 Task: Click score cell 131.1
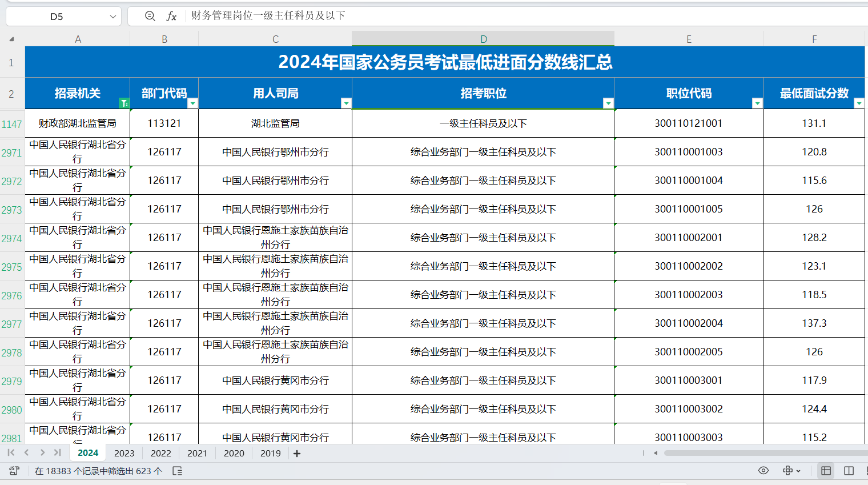click(x=814, y=123)
